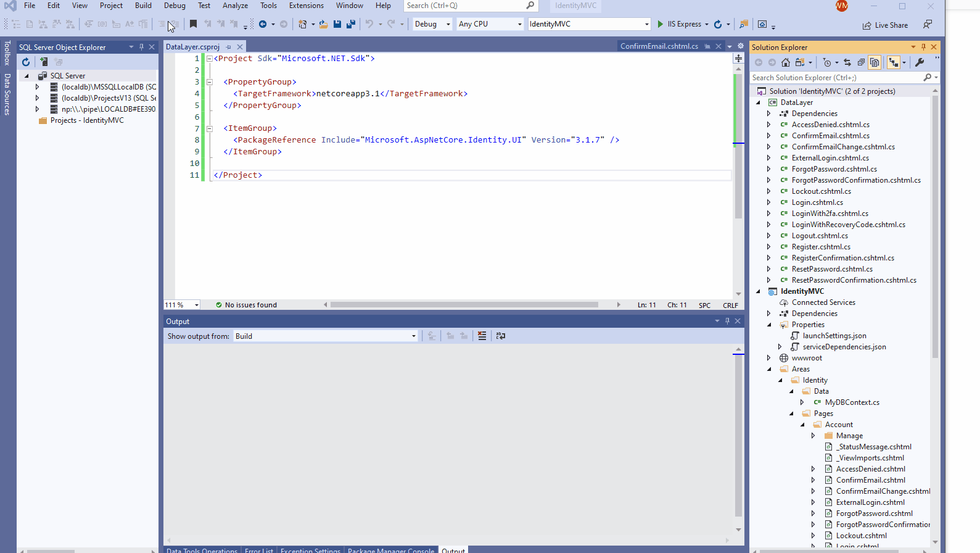Click the Save All icon
The image size is (980, 553).
350,24
